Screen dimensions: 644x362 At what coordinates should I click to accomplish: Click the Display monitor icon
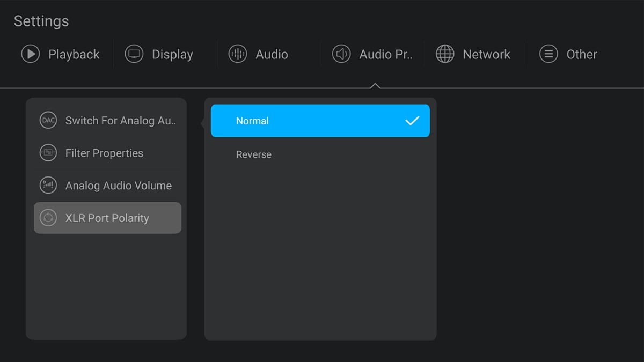(x=134, y=54)
